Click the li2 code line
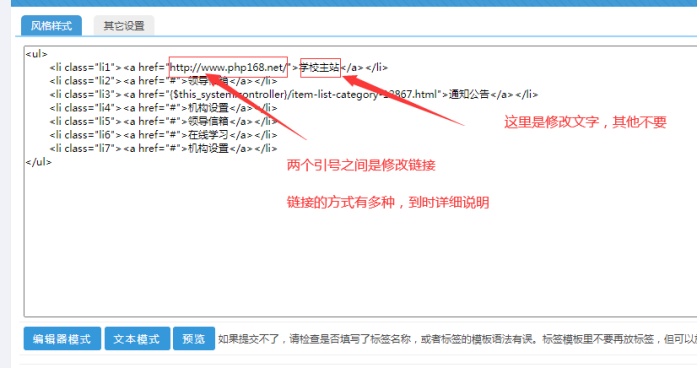This screenshot has height=368, width=698. [163, 81]
